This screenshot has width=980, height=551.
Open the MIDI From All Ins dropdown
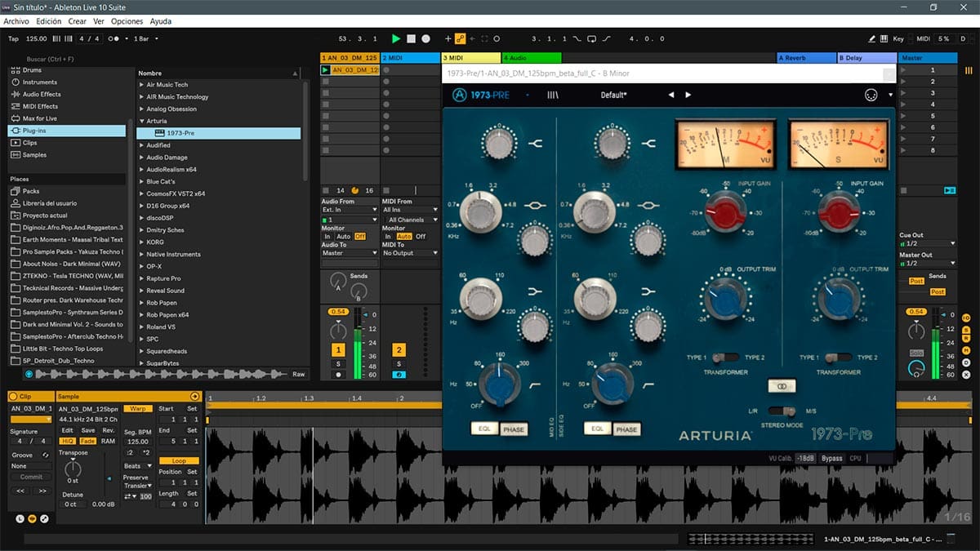410,210
